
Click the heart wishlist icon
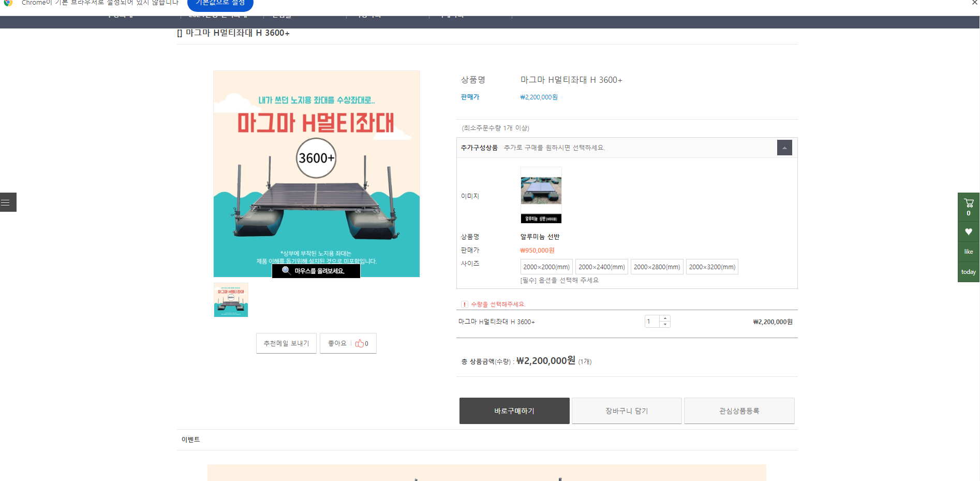(x=969, y=231)
